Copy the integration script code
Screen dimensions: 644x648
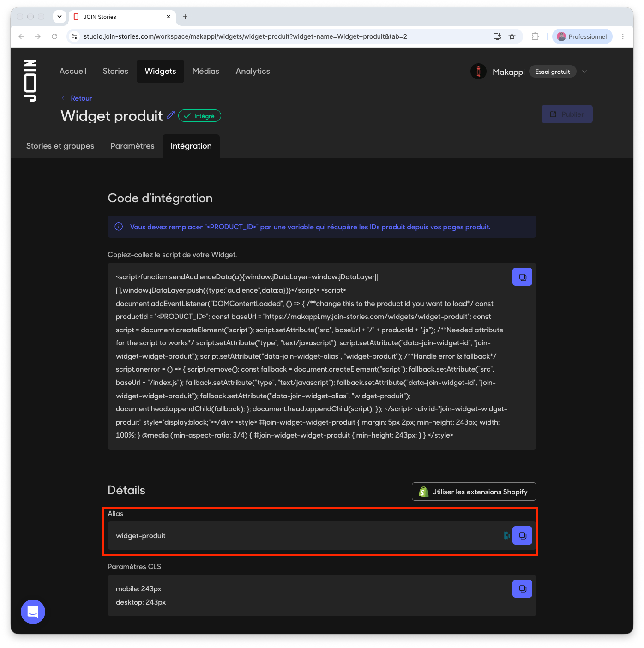pos(522,277)
